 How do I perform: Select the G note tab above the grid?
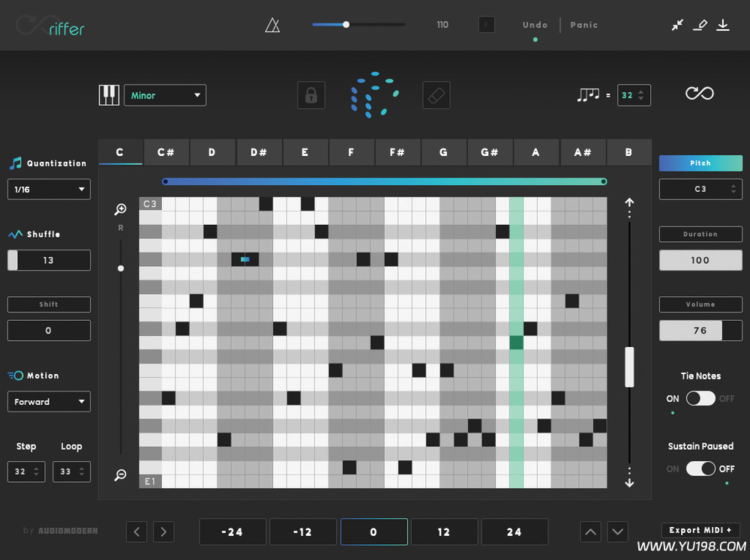(444, 152)
